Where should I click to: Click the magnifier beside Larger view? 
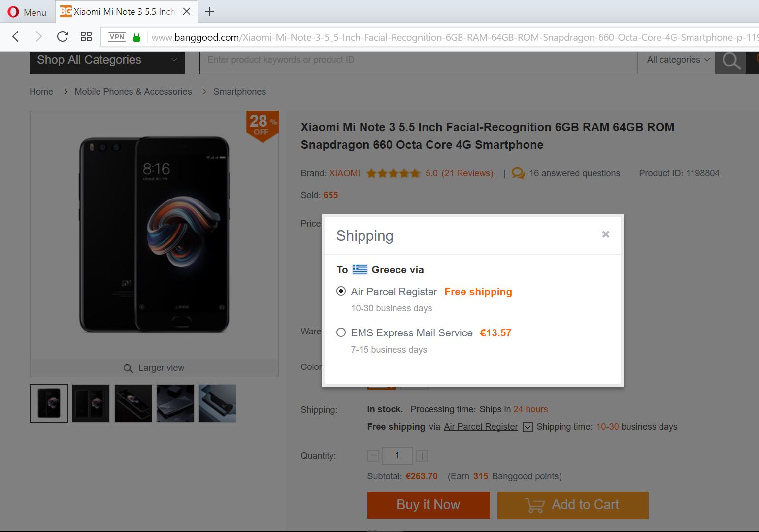(x=128, y=368)
